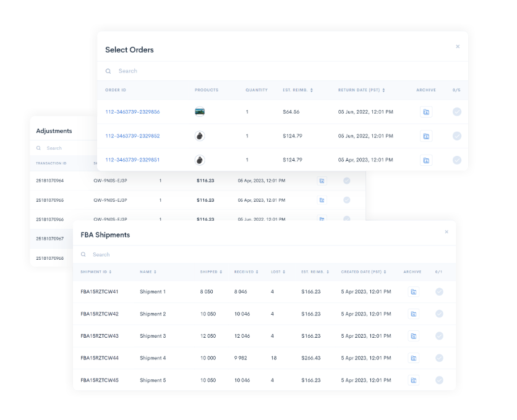Open the product thumbnail for order 112-3463739-2329856
The width and height of the screenshot is (517, 420).
click(x=200, y=111)
